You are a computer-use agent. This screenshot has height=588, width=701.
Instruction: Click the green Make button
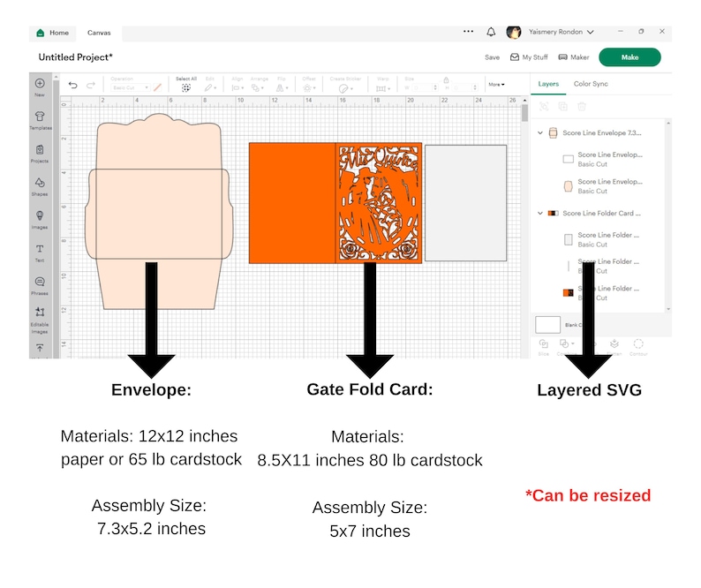[629, 57]
